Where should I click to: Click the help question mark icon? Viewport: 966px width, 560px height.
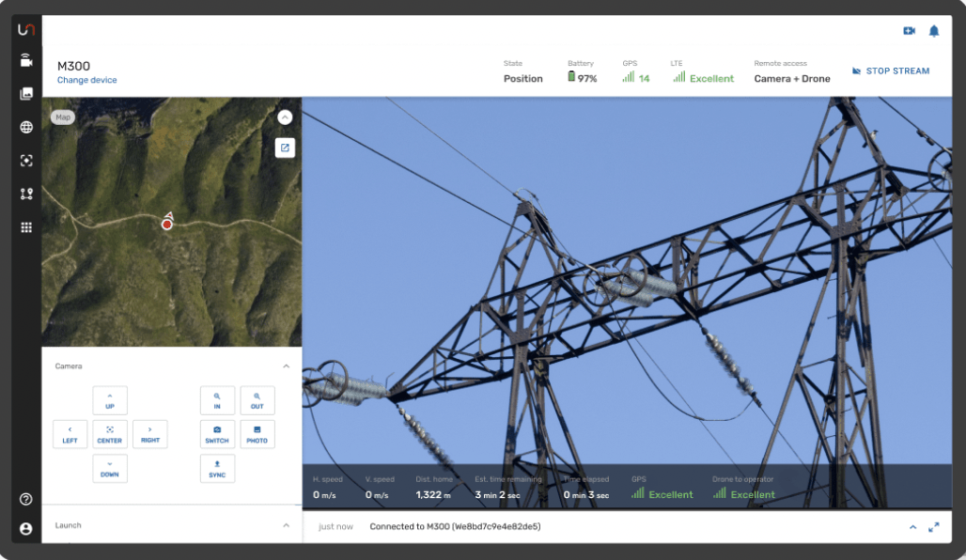pyautogui.click(x=26, y=499)
